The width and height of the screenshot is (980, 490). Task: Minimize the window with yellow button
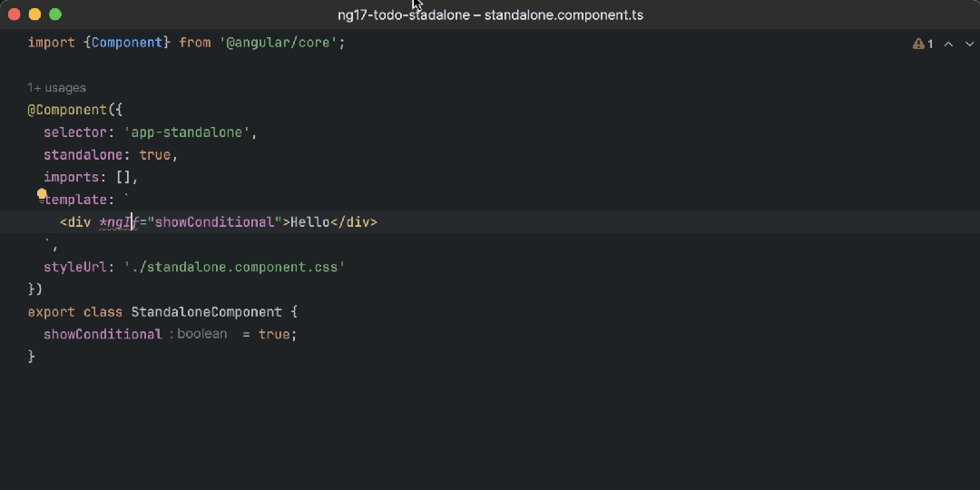[x=34, y=15]
